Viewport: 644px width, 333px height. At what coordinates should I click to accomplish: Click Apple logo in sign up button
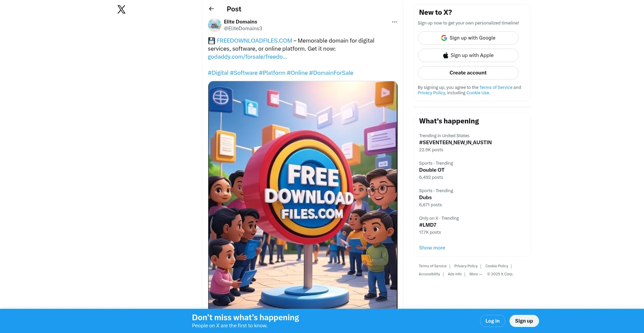pyautogui.click(x=445, y=55)
